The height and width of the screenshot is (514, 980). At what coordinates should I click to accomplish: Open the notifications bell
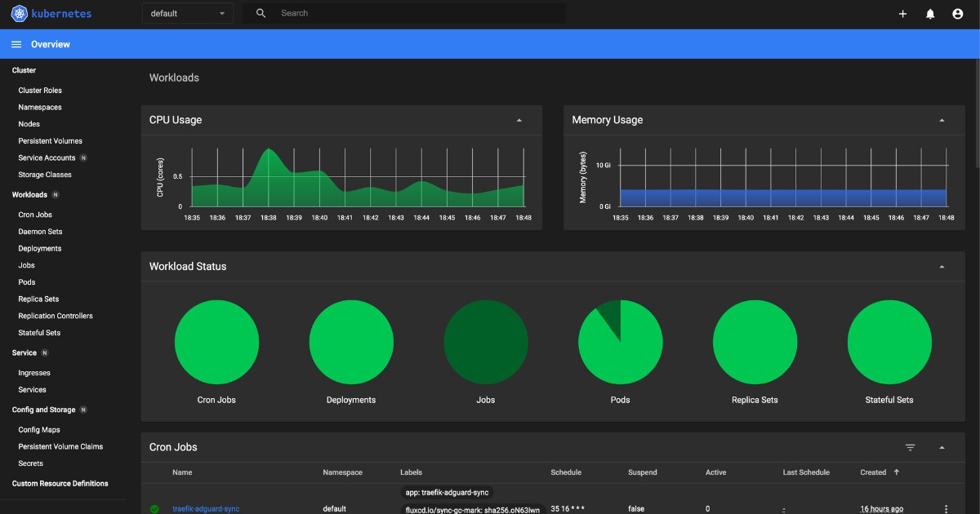(x=930, y=13)
